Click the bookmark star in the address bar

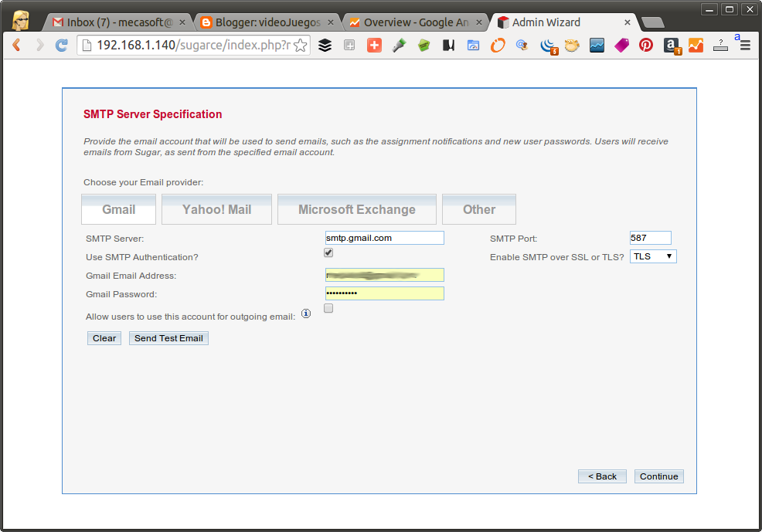point(300,46)
